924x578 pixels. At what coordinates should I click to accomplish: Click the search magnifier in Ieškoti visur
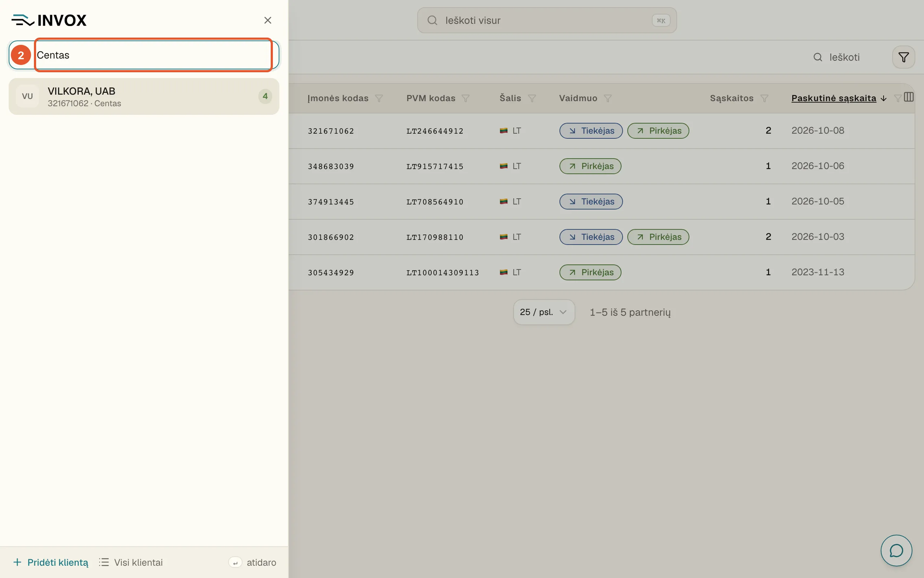pyautogui.click(x=432, y=20)
